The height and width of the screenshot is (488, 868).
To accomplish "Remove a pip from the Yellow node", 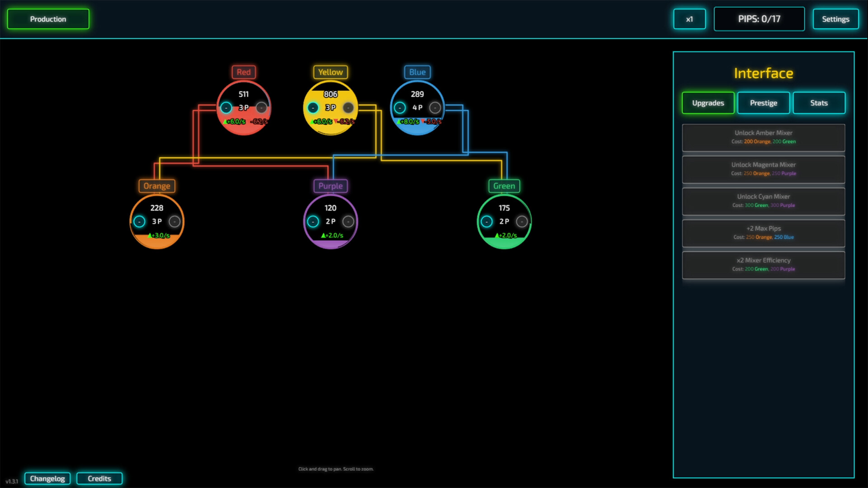I will pos(313,108).
